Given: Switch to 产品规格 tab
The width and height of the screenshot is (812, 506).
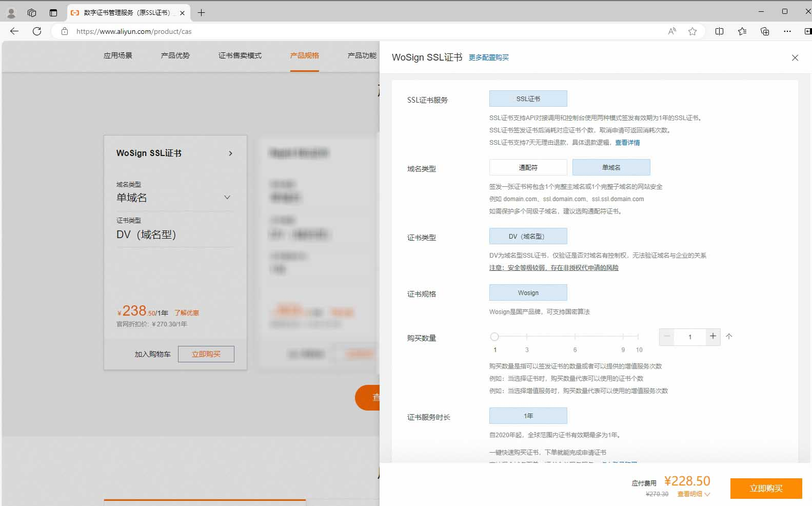Looking at the screenshot, I should tap(305, 55).
